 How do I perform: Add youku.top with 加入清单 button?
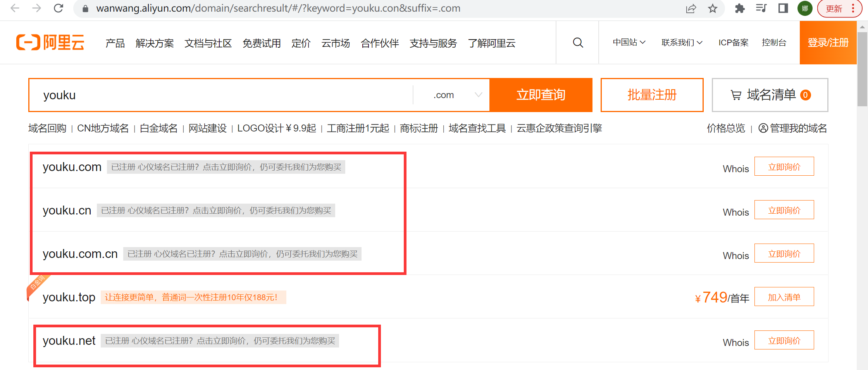click(x=784, y=297)
